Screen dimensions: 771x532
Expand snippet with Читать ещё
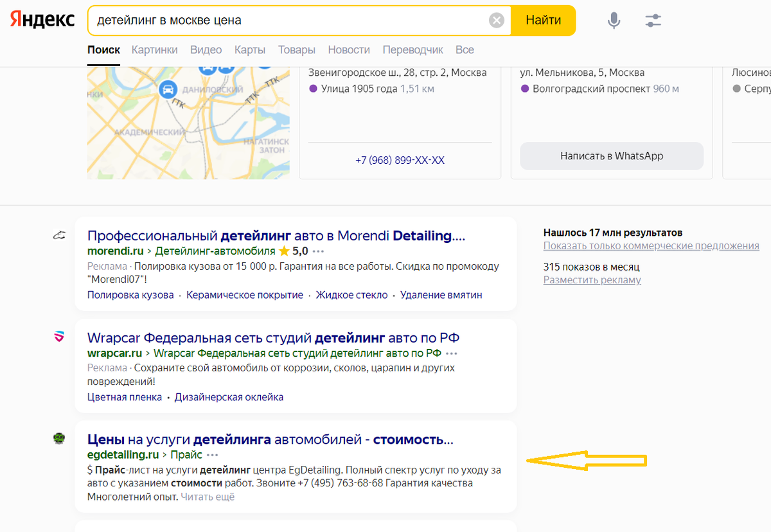tap(208, 497)
